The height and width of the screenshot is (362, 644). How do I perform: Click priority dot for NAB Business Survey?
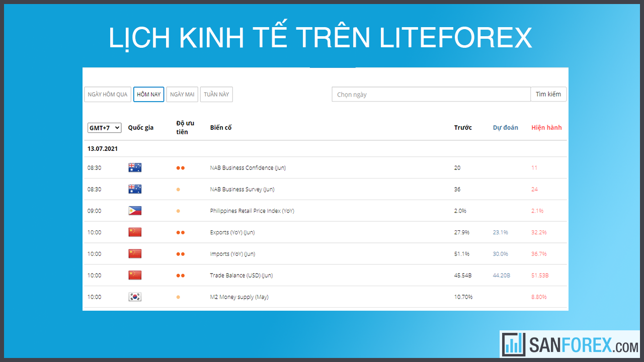pos(178,190)
